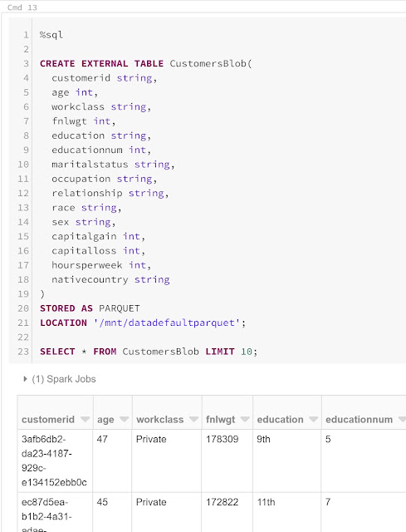The image size is (406, 532).
Task: Open the workclass column sort dropdown arrow
Action: (193, 419)
